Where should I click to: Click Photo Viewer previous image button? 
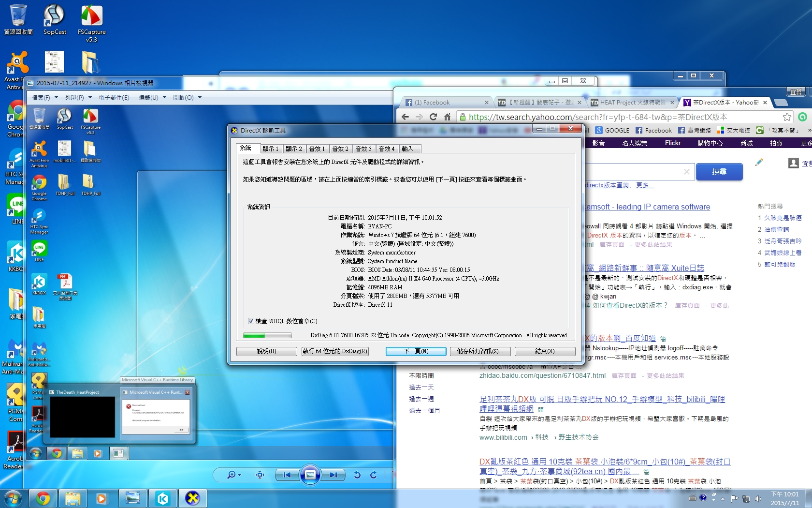(287, 475)
